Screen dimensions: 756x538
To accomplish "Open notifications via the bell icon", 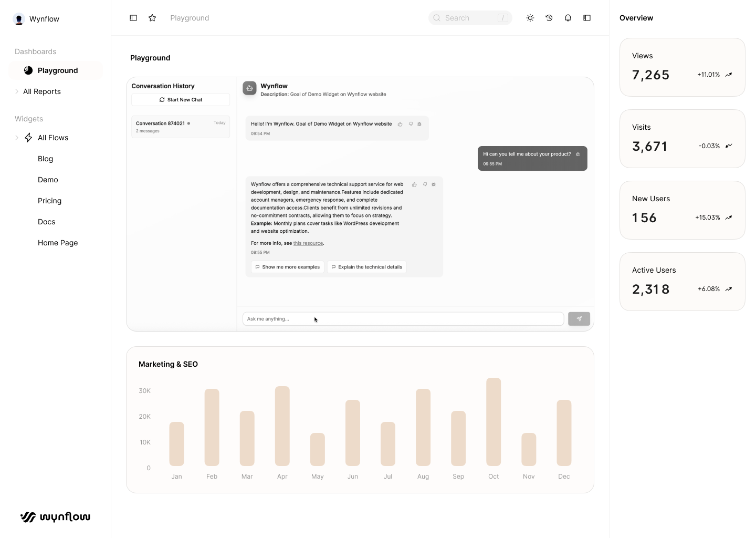I will tap(568, 17).
